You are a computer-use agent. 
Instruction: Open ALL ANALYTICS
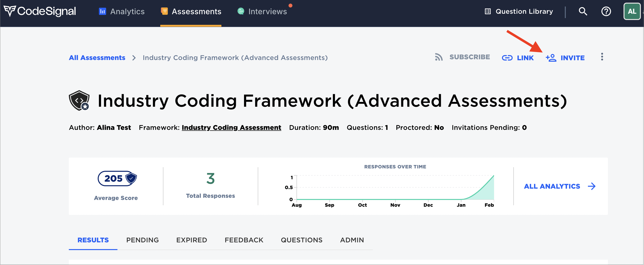point(560,186)
